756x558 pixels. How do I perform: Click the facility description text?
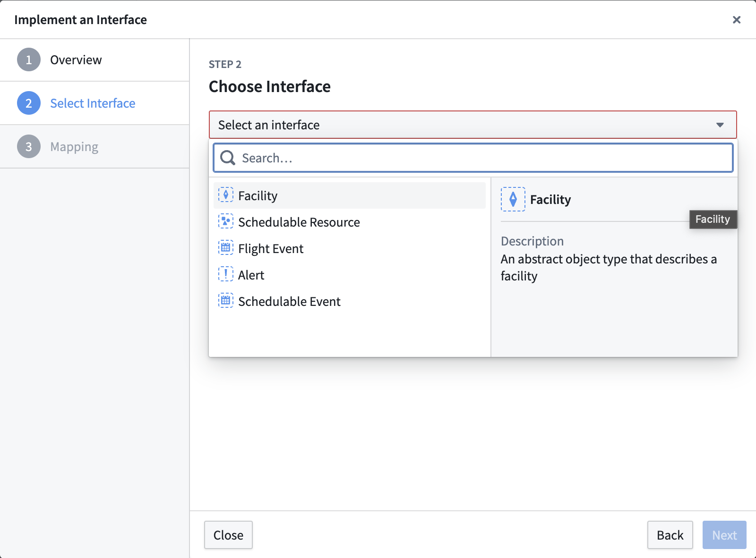[609, 268]
